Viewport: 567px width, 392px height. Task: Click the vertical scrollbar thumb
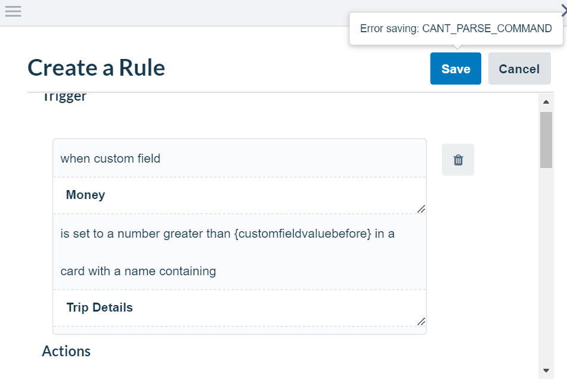[546, 140]
